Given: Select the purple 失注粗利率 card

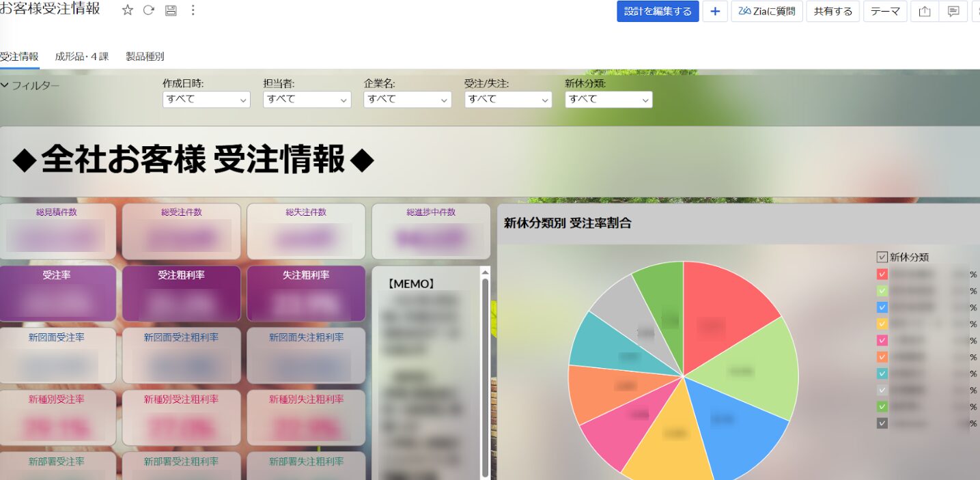Looking at the screenshot, I should click(x=307, y=294).
